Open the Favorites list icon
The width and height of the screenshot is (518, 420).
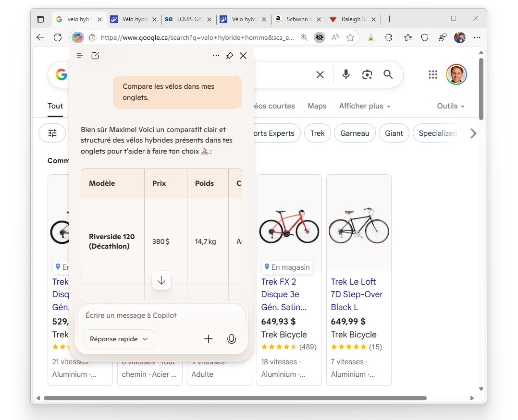click(408, 37)
